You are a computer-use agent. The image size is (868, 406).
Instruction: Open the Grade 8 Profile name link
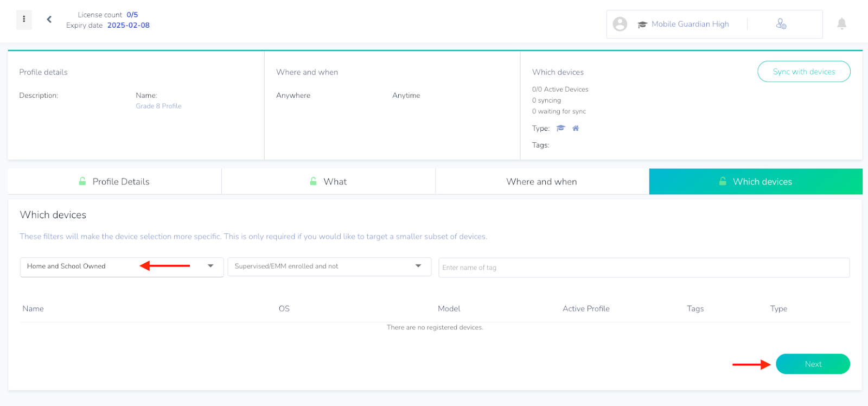[x=158, y=106]
